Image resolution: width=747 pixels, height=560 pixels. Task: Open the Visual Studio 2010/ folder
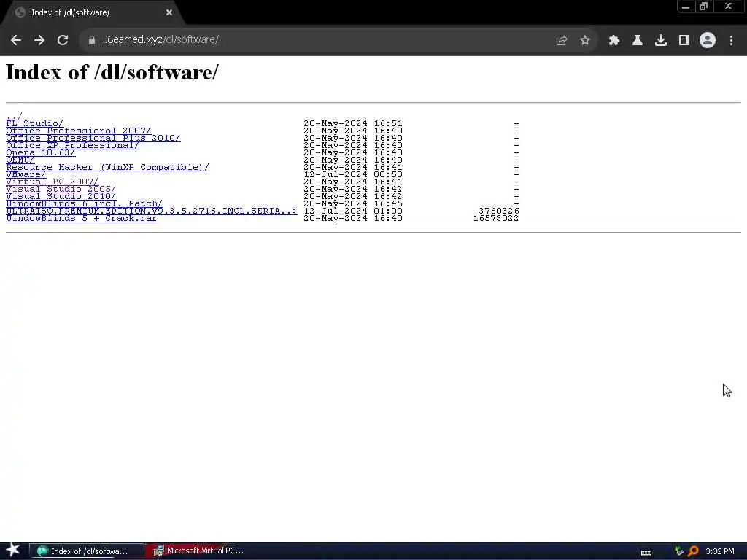coord(61,196)
